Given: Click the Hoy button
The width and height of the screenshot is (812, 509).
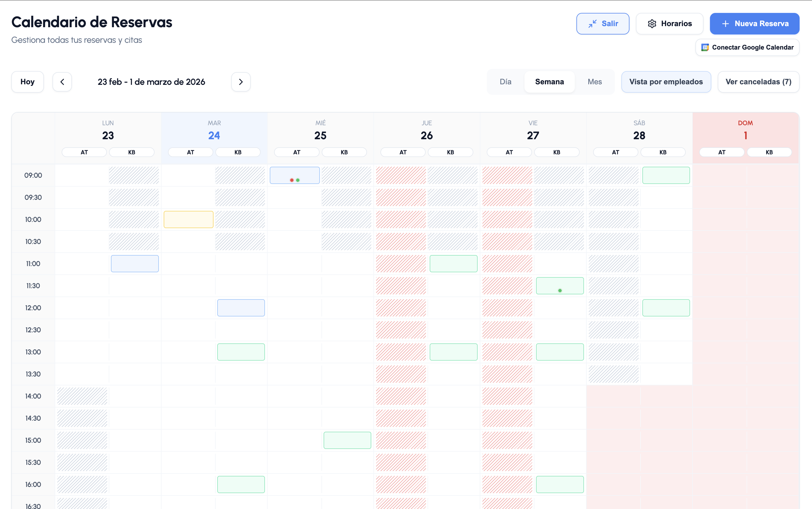Looking at the screenshot, I should click(x=27, y=82).
